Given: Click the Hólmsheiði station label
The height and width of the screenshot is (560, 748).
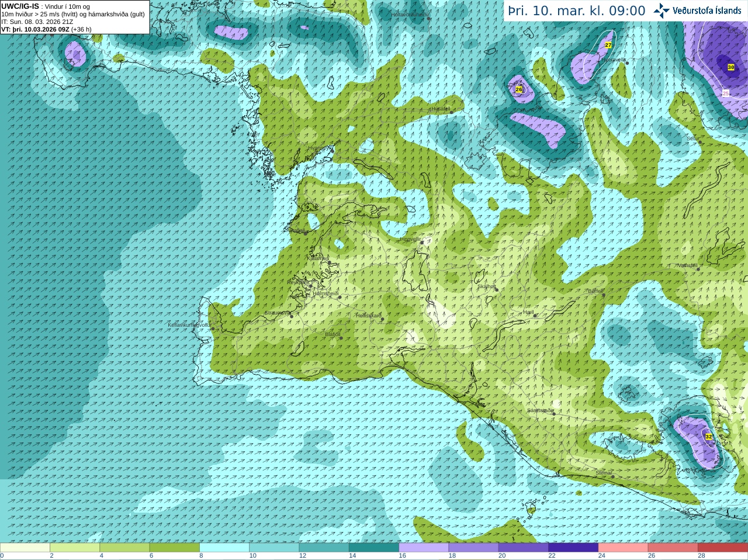Looking at the screenshot, I should (325, 293).
